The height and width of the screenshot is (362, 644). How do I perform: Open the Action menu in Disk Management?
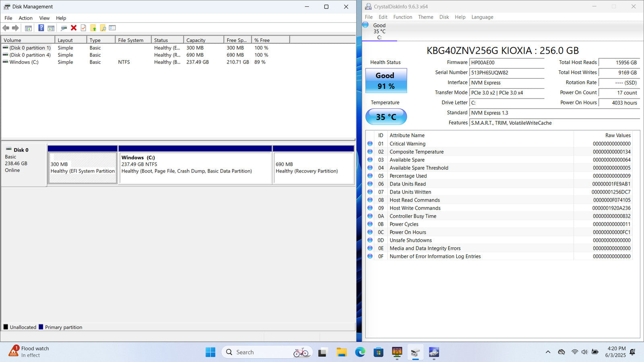coord(26,18)
